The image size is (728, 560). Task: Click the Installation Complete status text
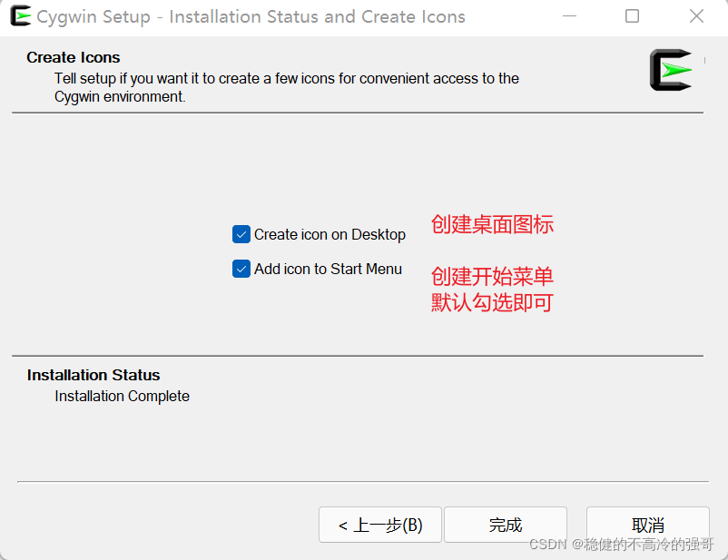coord(122,396)
